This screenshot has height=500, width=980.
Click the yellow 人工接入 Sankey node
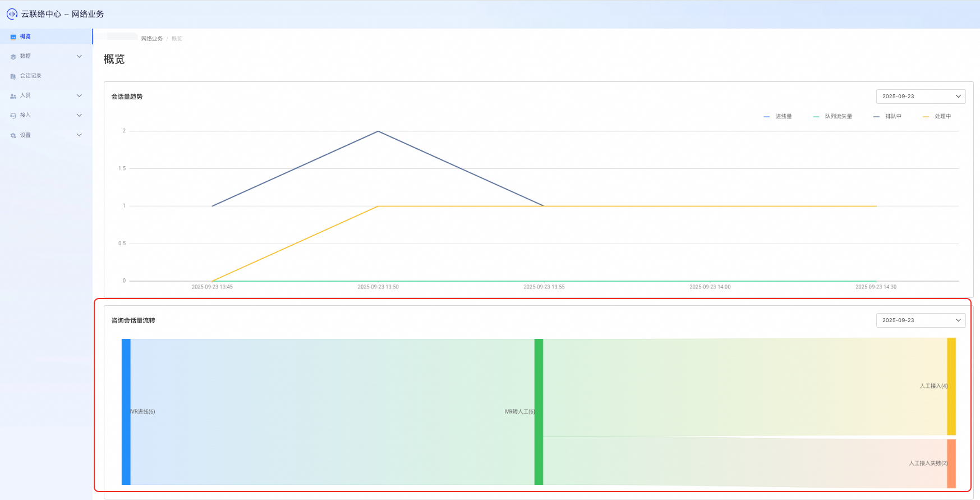pyautogui.click(x=951, y=387)
